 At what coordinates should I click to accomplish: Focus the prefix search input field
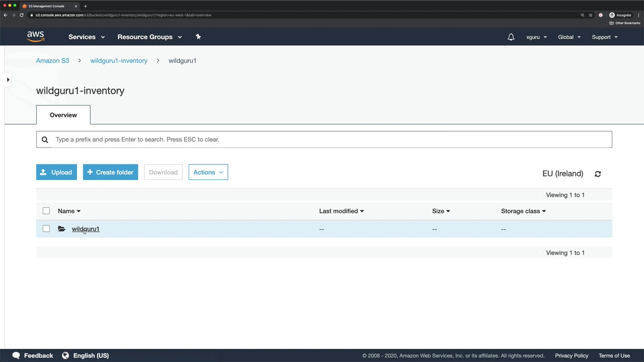tap(324, 140)
